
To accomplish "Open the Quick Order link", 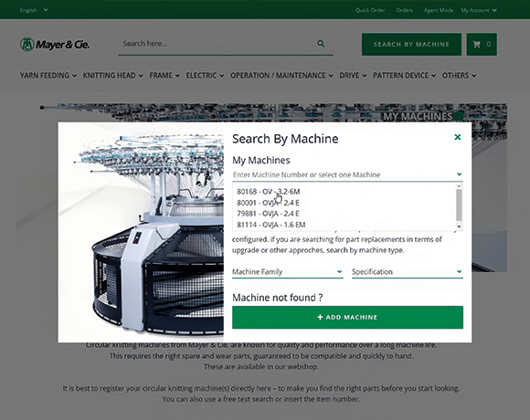I will click(370, 10).
